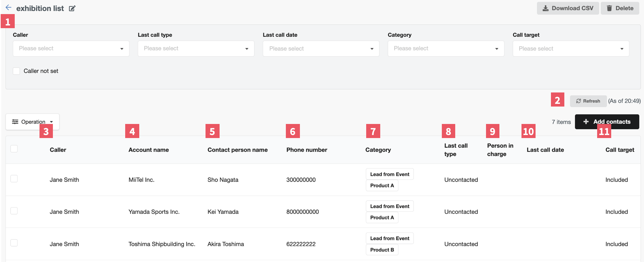Image resolution: width=644 pixels, height=262 pixels.
Task: Click Uncontacted status in Toshima row
Action: 461,244
